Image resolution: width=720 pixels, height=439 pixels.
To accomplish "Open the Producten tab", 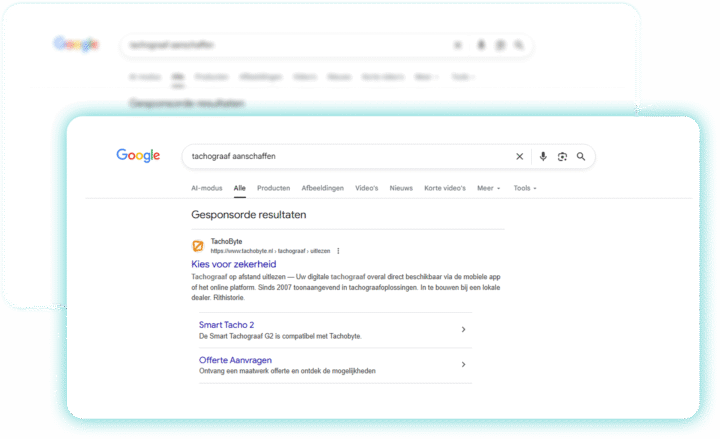I will tap(274, 188).
